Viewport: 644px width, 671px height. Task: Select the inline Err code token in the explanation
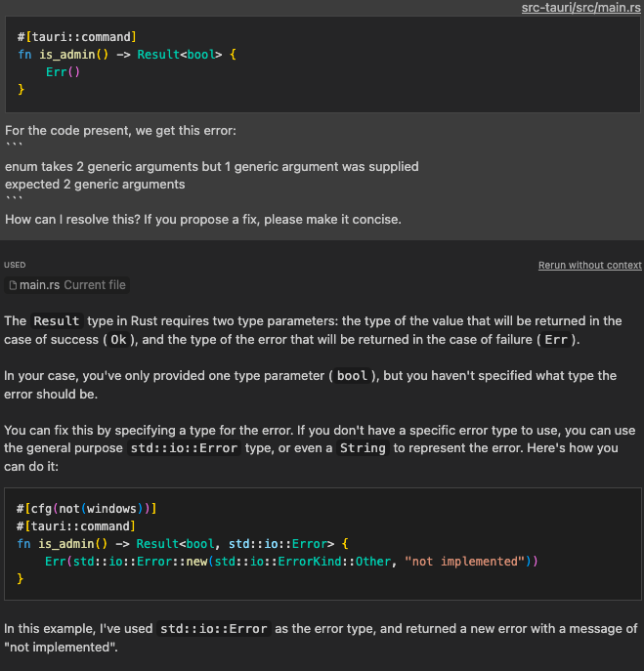pos(555,340)
